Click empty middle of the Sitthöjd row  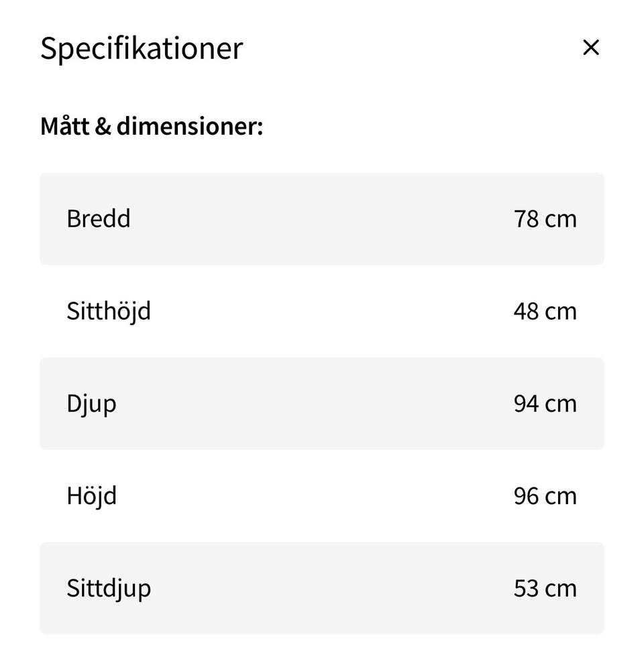(322, 311)
